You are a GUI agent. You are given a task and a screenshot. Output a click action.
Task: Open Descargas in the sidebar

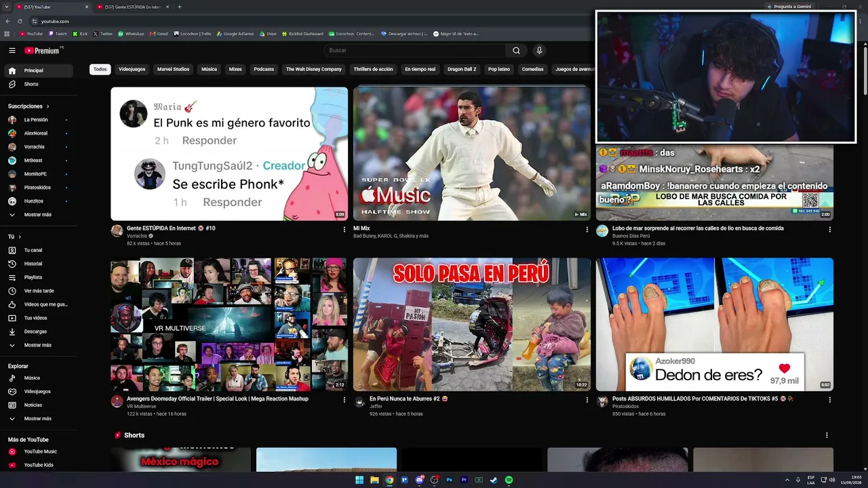point(37,331)
